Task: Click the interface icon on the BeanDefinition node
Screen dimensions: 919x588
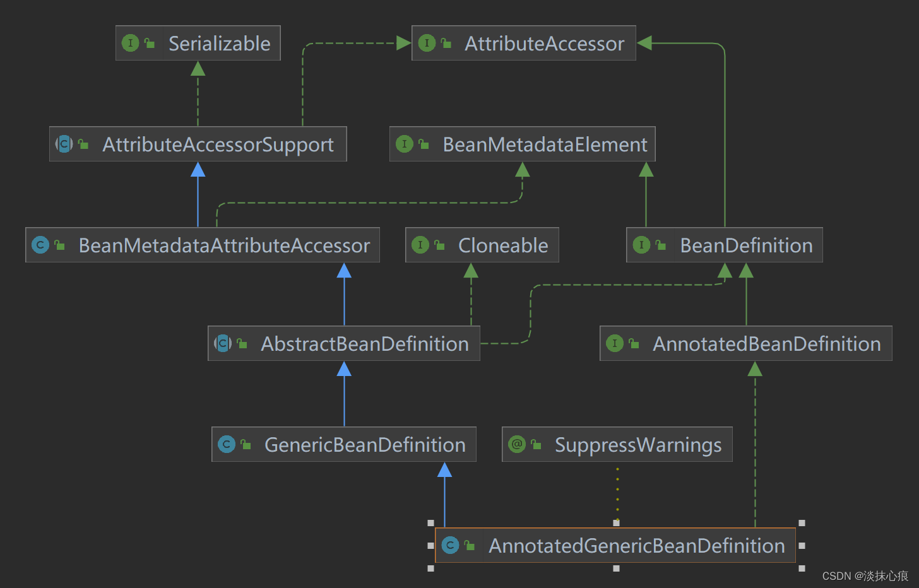Action: (641, 245)
